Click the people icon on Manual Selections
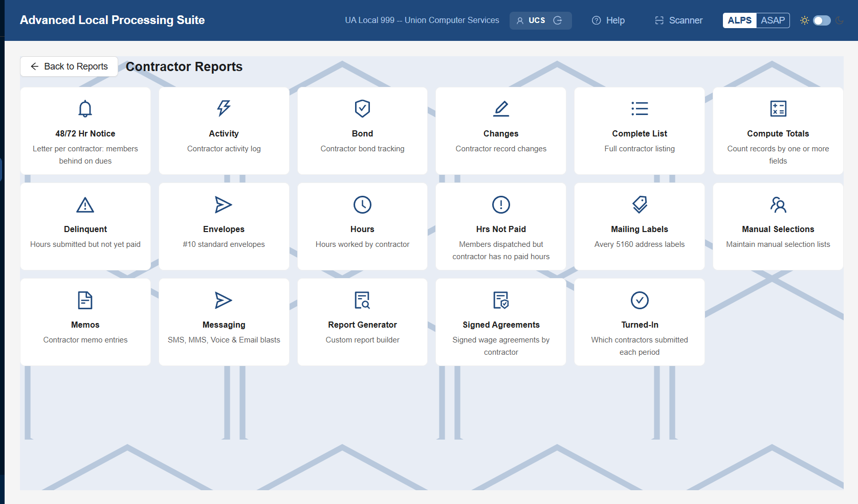Screen dimensions: 858x504 coord(778,204)
